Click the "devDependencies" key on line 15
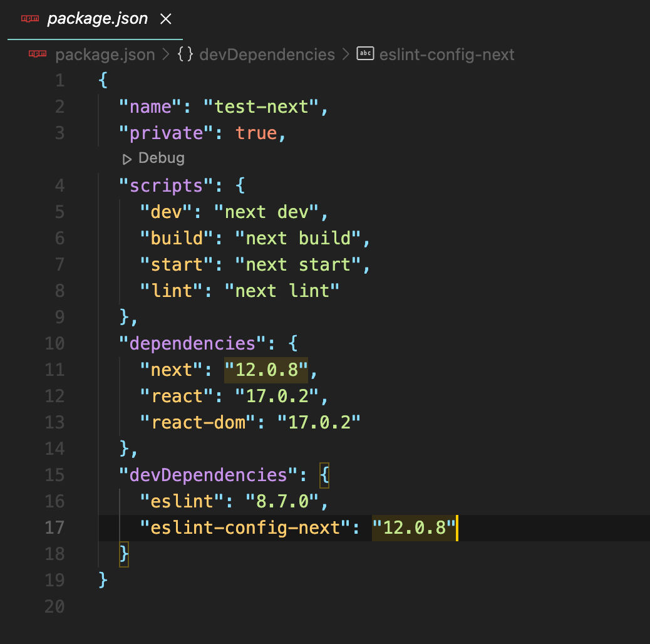Image resolution: width=650 pixels, height=644 pixels. 208,475
